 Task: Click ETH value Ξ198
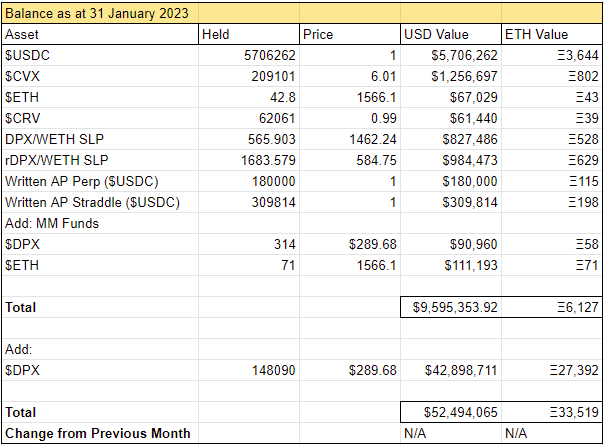(583, 202)
